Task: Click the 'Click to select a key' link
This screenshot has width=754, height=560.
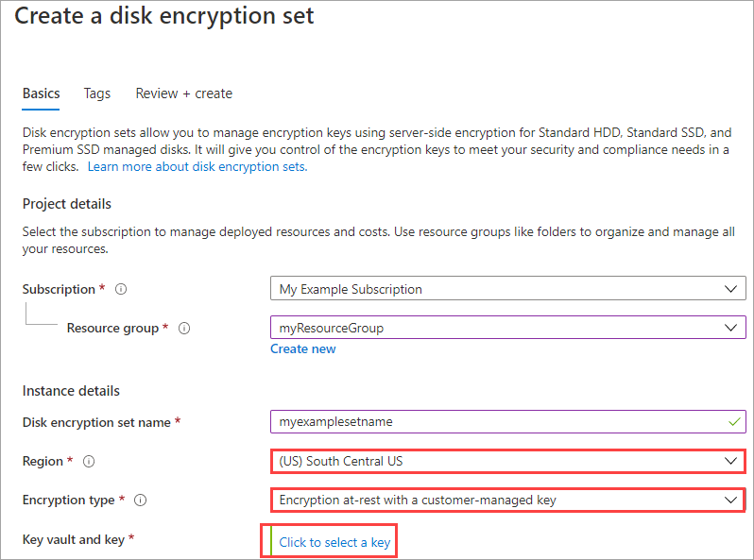Action: pyautogui.click(x=334, y=542)
